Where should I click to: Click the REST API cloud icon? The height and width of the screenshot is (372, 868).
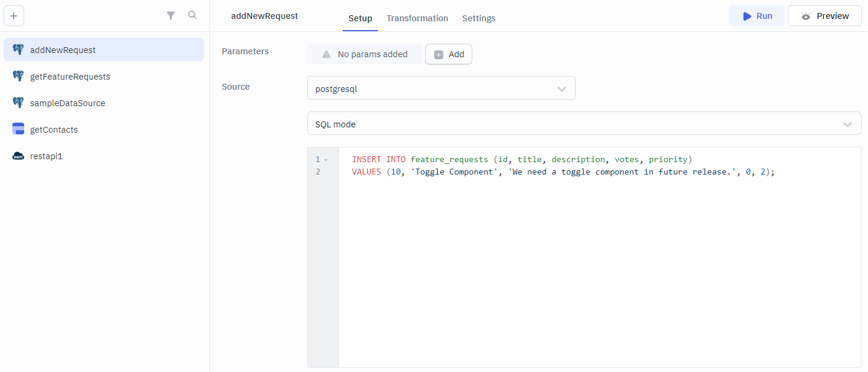18,156
